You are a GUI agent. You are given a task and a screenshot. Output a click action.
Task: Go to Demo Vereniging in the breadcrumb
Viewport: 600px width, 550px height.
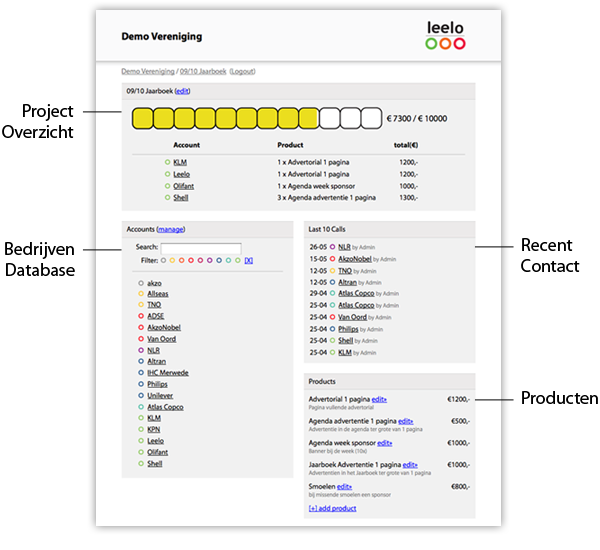148,72
